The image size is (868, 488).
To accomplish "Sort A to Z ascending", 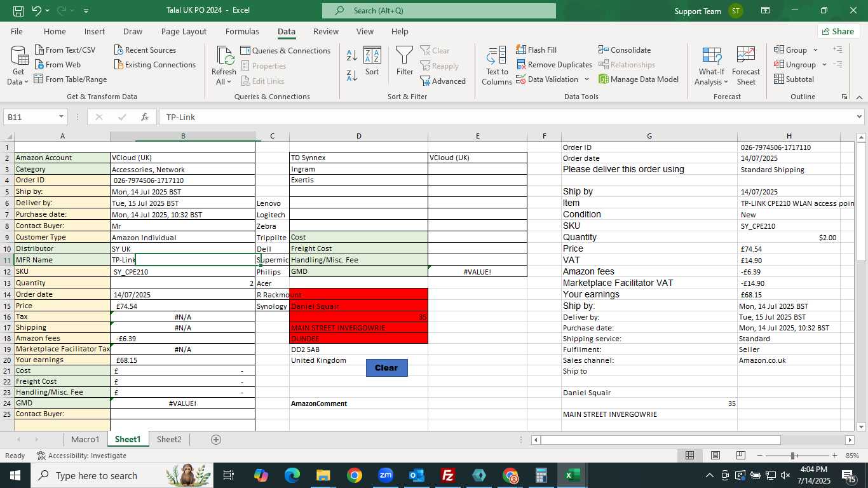I will pyautogui.click(x=352, y=55).
